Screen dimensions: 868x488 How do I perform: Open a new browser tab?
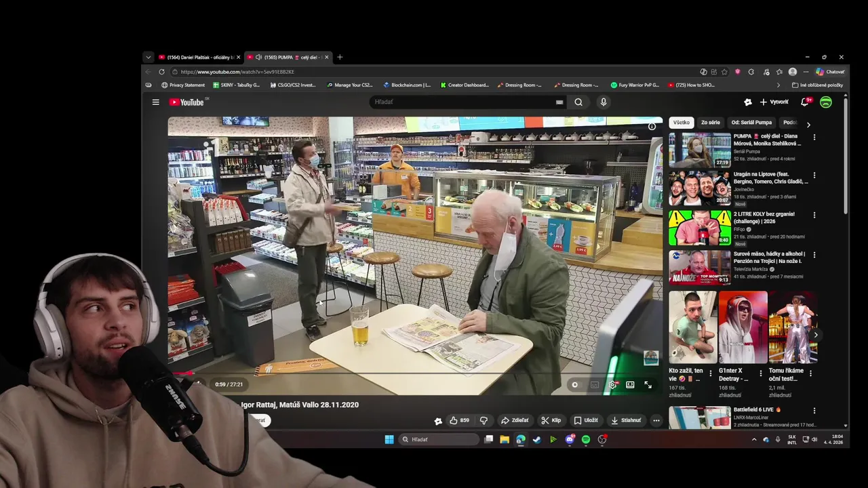[x=340, y=58]
